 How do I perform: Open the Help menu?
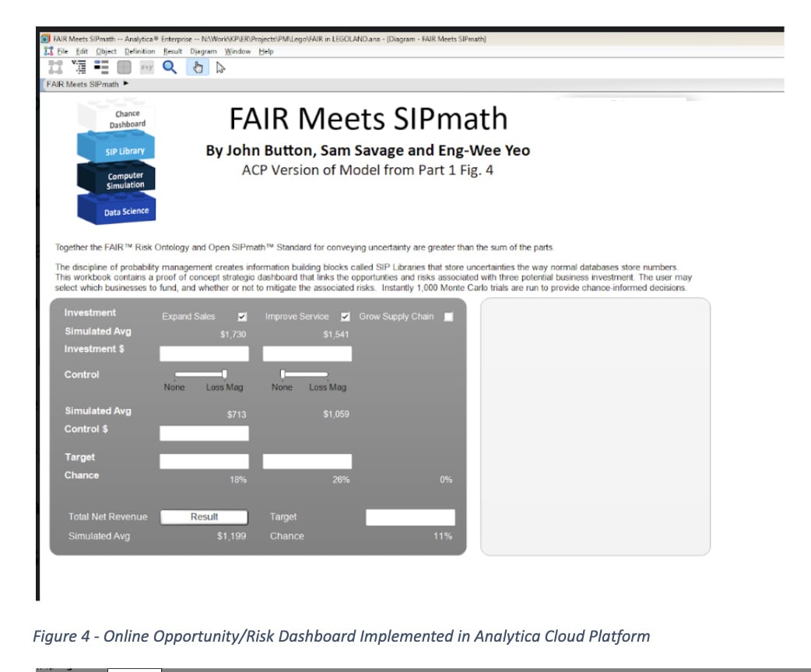click(266, 51)
